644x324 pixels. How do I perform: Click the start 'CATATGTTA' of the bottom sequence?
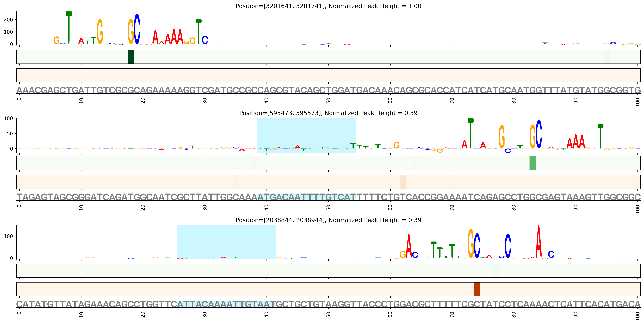[x=44, y=304]
